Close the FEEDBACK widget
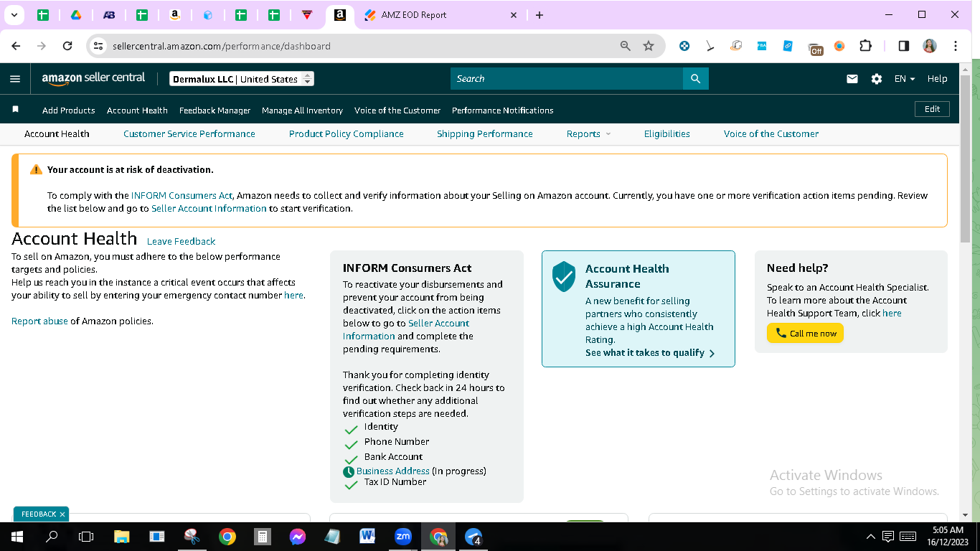The height and width of the screenshot is (551, 980). click(62, 514)
